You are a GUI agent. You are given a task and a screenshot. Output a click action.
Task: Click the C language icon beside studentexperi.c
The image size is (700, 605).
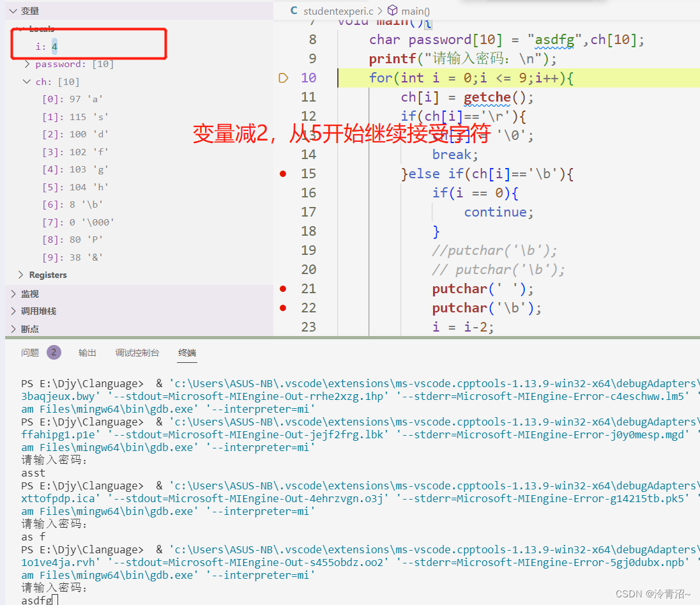pyautogui.click(x=293, y=10)
